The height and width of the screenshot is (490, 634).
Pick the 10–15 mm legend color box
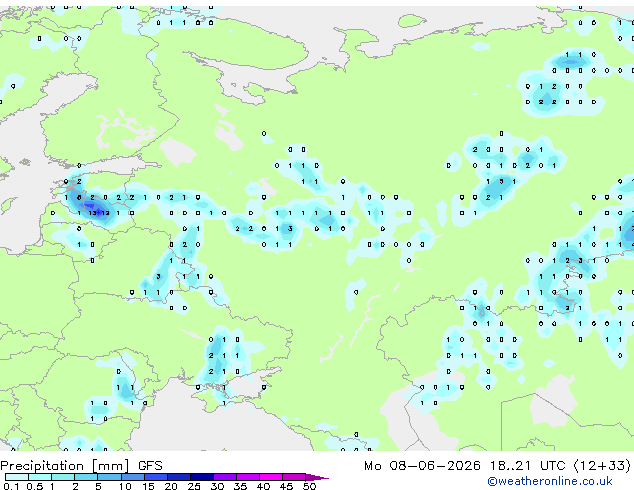tap(132, 477)
